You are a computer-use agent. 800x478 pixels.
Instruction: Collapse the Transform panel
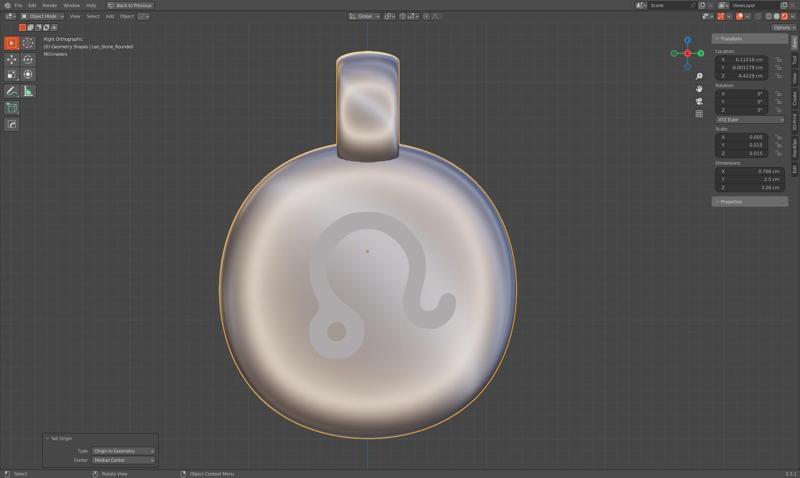[x=750, y=39]
